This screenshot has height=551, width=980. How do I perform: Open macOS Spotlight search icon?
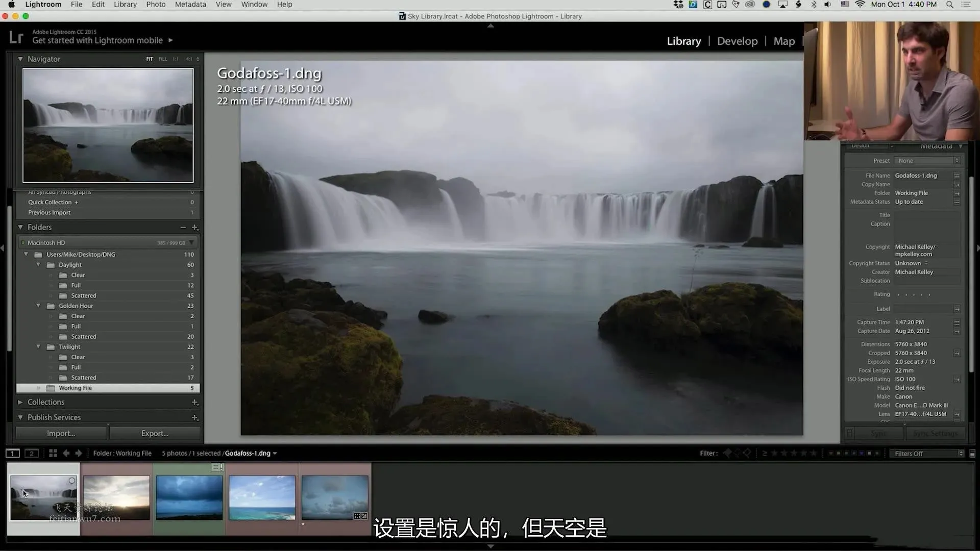(950, 5)
